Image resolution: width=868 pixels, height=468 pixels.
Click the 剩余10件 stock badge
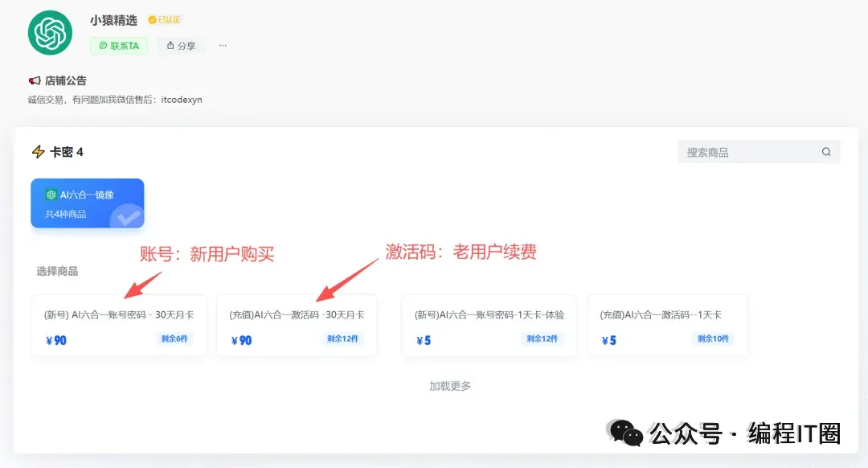(x=713, y=339)
